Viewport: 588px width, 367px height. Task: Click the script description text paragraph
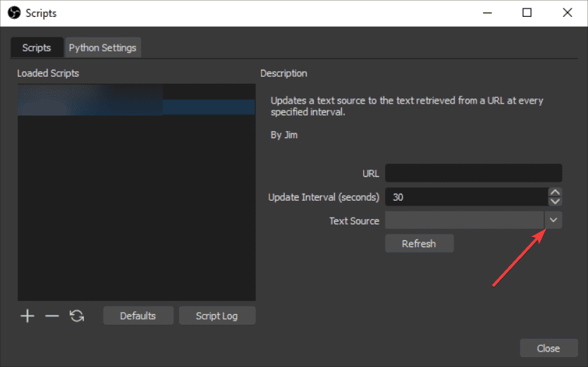407,106
